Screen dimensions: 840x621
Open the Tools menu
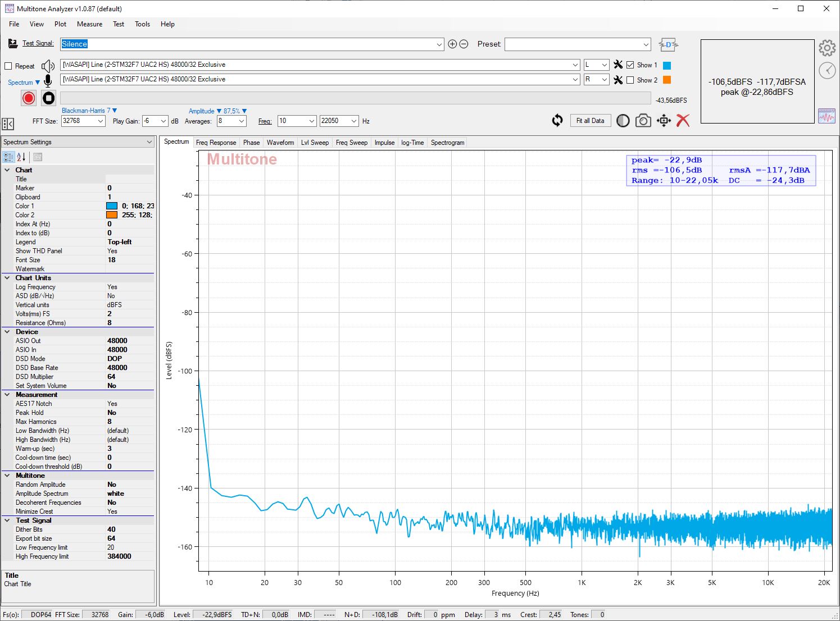coord(142,24)
